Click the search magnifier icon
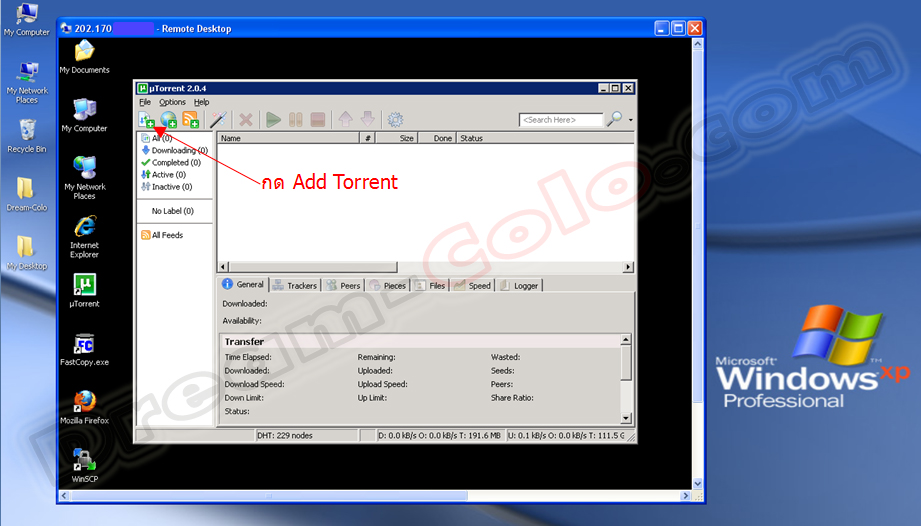The image size is (921, 526). tap(614, 119)
